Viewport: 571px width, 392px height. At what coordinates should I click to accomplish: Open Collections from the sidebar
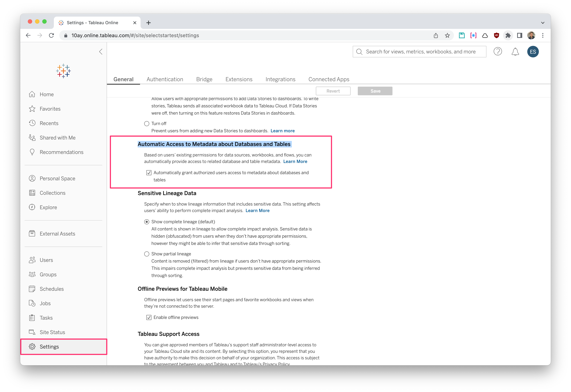point(52,193)
